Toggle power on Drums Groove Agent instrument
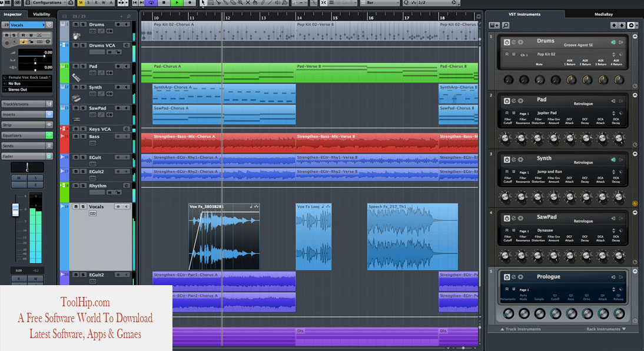 (x=507, y=42)
